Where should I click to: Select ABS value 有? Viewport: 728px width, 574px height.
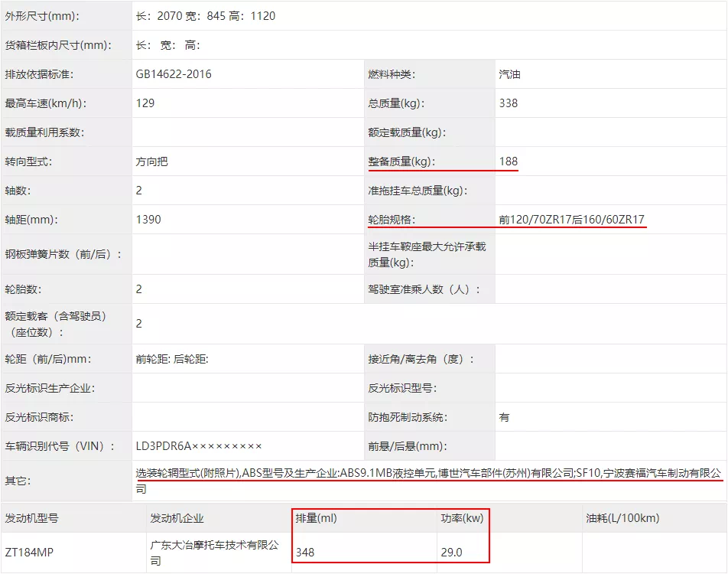tap(504, 417)
